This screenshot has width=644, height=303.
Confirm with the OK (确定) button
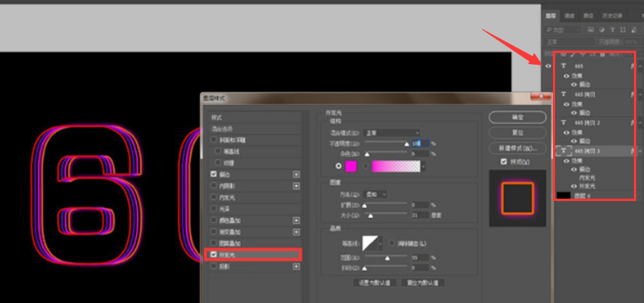click(518, 118)
